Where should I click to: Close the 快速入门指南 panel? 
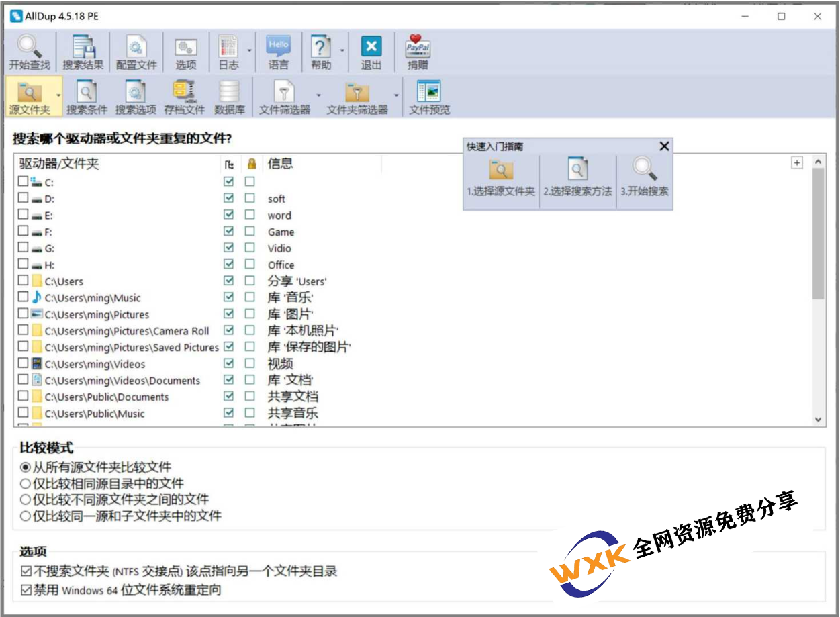[664, 146]
